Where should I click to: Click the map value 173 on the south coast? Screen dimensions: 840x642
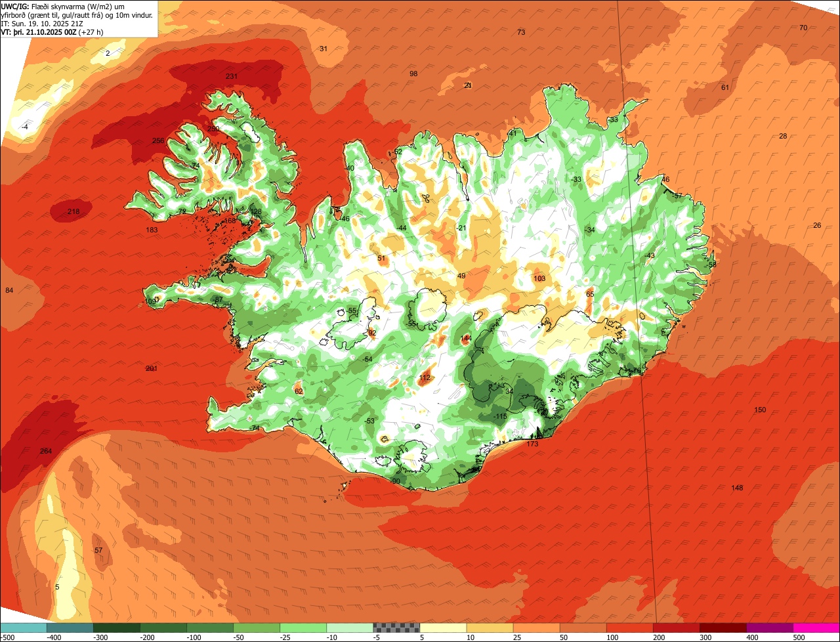[532, 444]
